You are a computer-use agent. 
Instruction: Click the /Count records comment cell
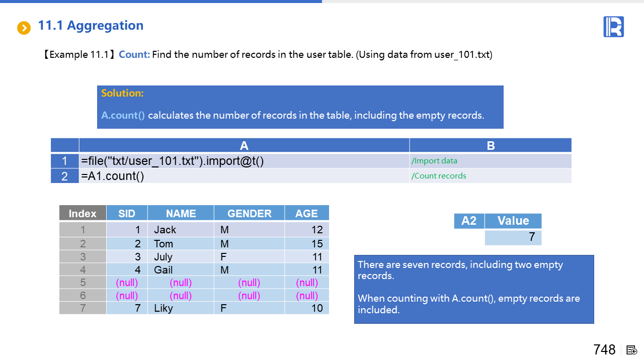[x=490, y=176]
